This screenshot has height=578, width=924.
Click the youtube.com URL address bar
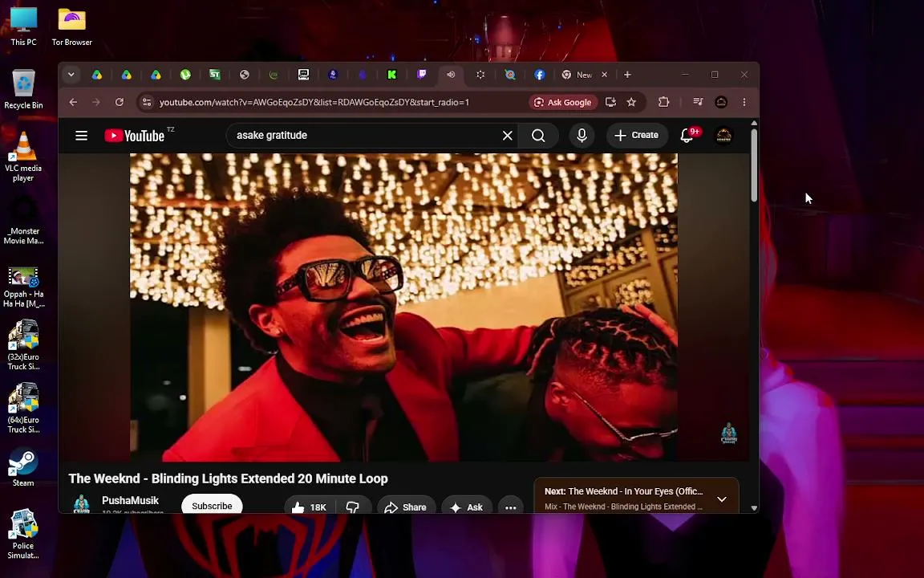pos(314,102)
